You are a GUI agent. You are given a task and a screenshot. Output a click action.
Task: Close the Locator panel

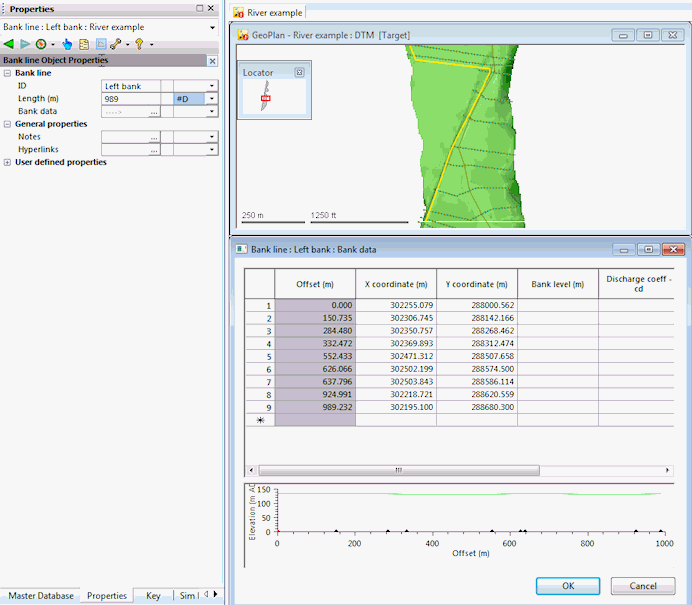[x=299, y=72]
